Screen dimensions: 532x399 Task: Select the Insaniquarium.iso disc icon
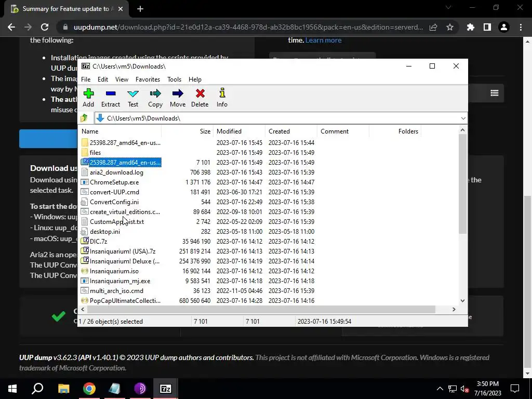click(85, 271)
